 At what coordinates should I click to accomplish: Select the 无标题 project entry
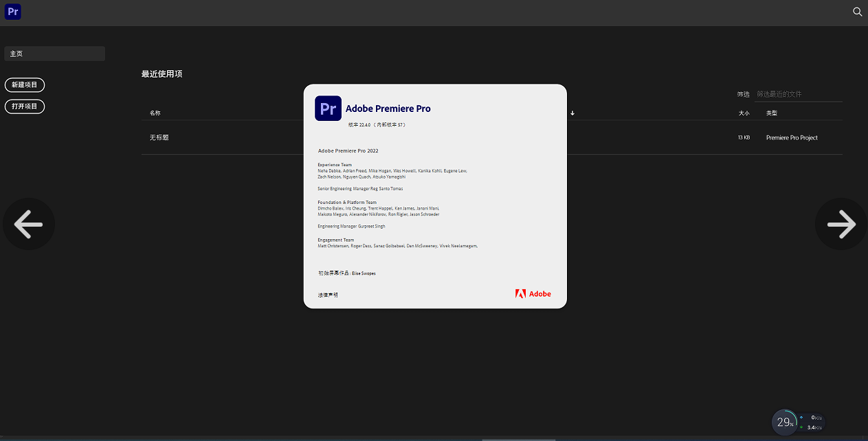[x=159, y=137]
